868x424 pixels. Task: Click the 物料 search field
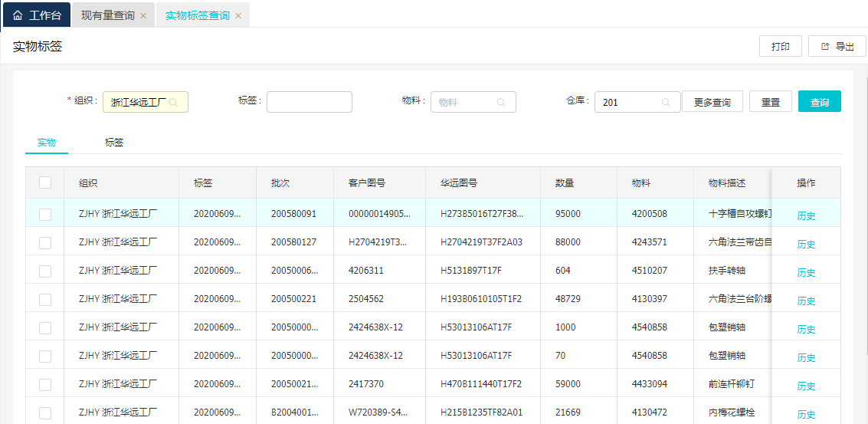tap(473, 102)
